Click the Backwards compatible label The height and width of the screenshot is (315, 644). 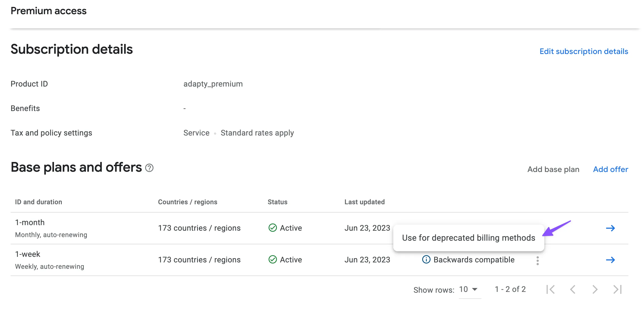[474, 260]
